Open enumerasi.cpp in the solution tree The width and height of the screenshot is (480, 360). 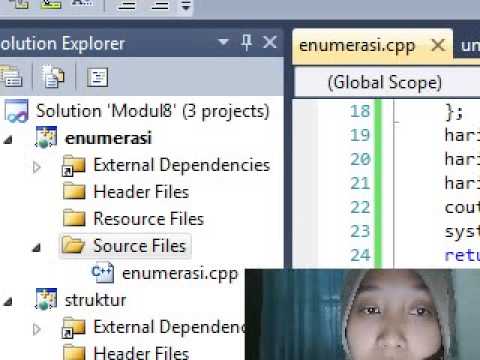(180, 273)
